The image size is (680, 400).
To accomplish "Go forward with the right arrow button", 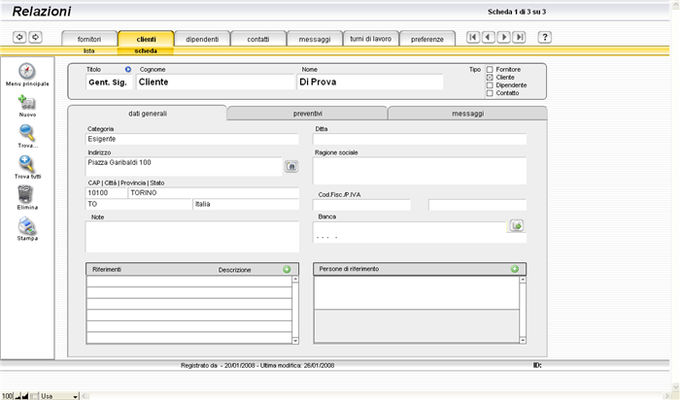I will [x=36, y=37].
